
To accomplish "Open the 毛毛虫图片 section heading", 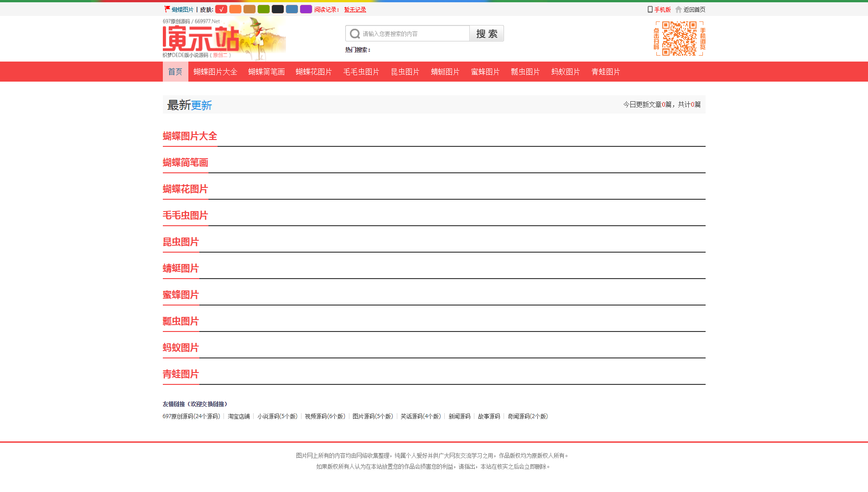I will click(x=185, y=215).
